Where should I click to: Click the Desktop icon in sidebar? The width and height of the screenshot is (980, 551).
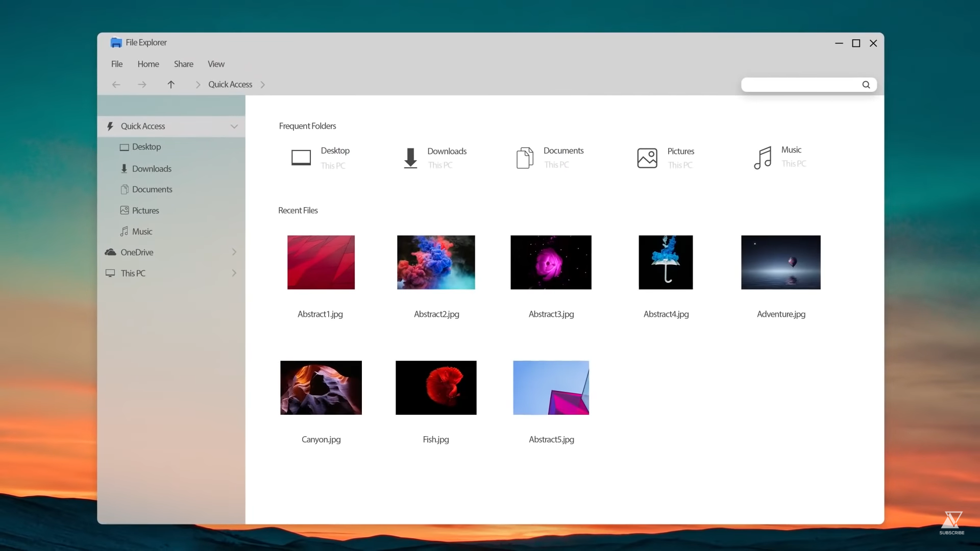coord(124,147)
